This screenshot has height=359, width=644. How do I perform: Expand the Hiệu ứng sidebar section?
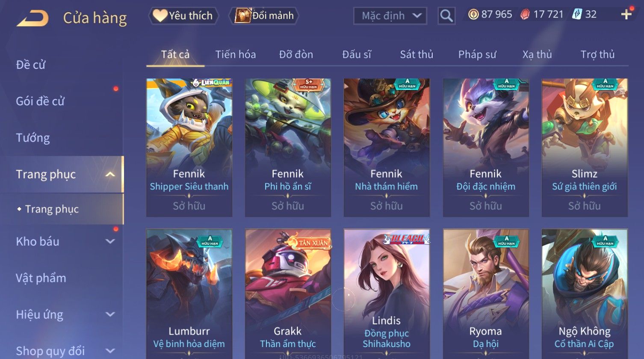point(110,314)
